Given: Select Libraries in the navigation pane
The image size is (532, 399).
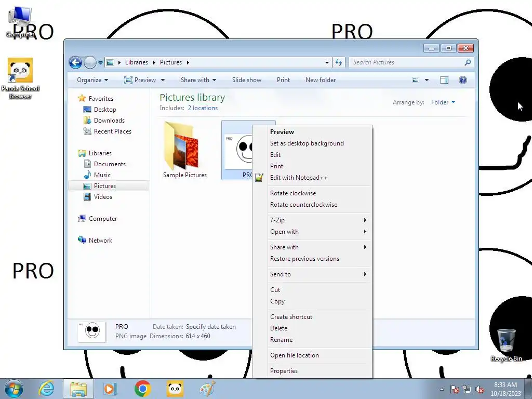Looking at the screenshot, I should pos(100,153).
